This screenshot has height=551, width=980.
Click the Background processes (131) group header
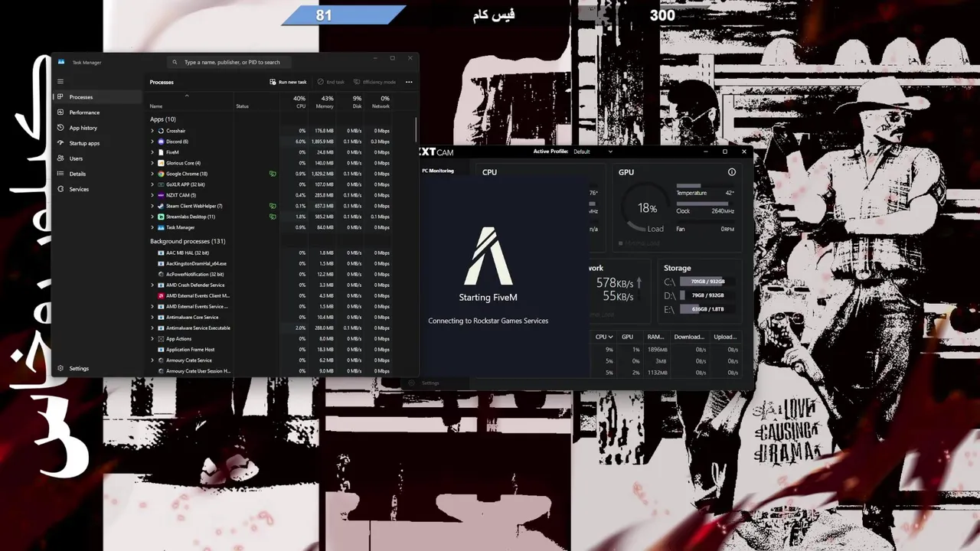188,241
